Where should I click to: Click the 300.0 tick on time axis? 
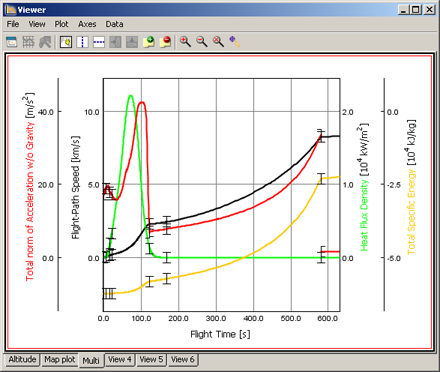pyautogui.click(x=216, y=319)
